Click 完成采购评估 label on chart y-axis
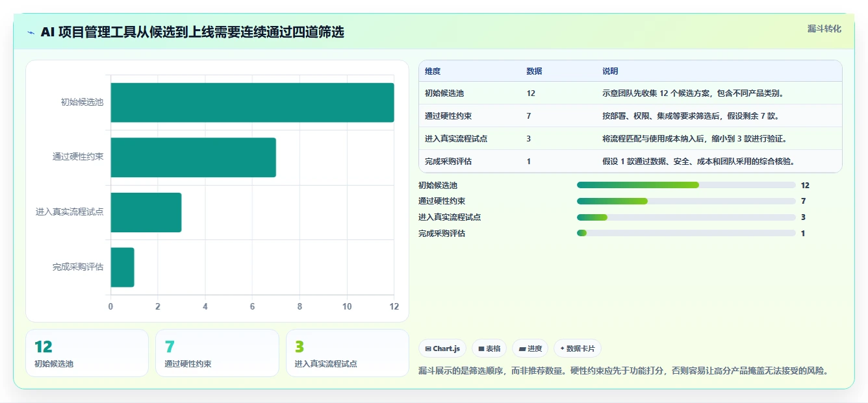This screenshot has width=868, height=403. click(78, 267)
